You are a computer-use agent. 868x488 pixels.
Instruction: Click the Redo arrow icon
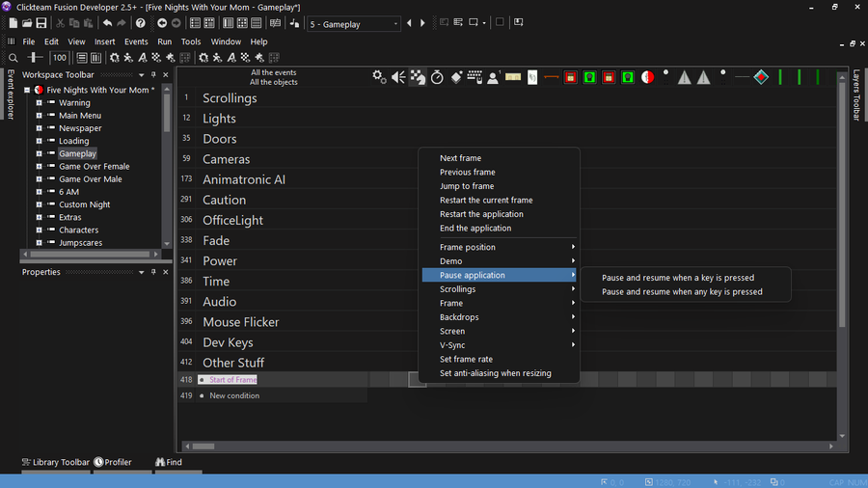click(122, 23)
